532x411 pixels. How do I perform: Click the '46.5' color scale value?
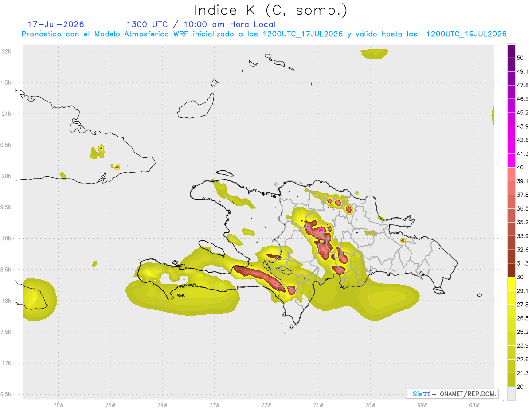(523, 99)
